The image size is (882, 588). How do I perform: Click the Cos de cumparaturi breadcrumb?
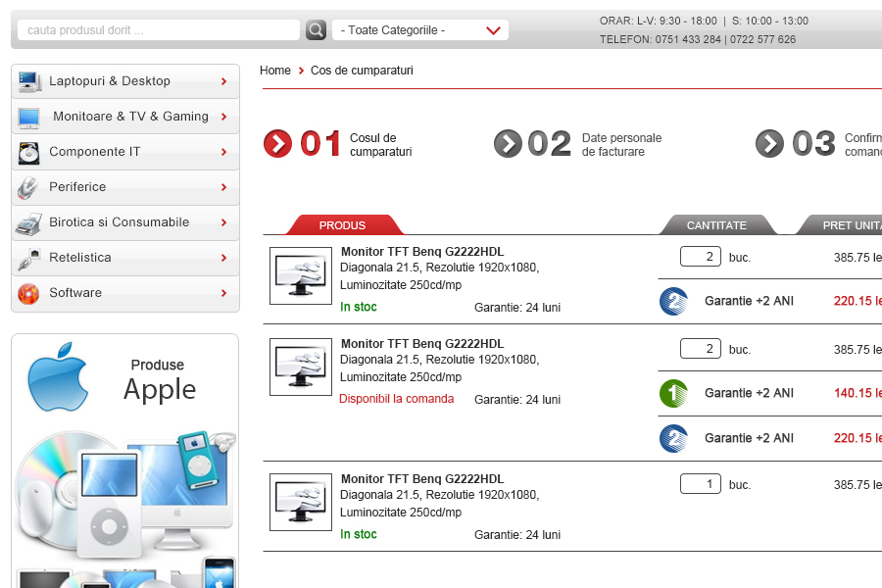click(x=362, y=71)
